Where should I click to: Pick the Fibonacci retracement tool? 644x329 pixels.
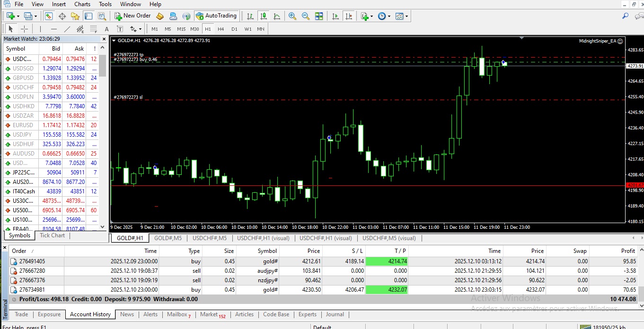pos(93,29)
